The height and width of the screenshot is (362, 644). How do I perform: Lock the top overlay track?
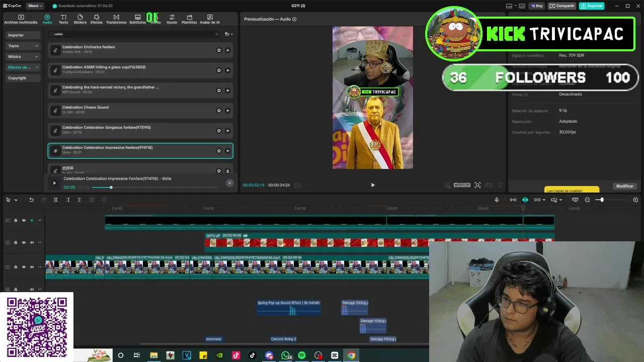tap(15, 220)
